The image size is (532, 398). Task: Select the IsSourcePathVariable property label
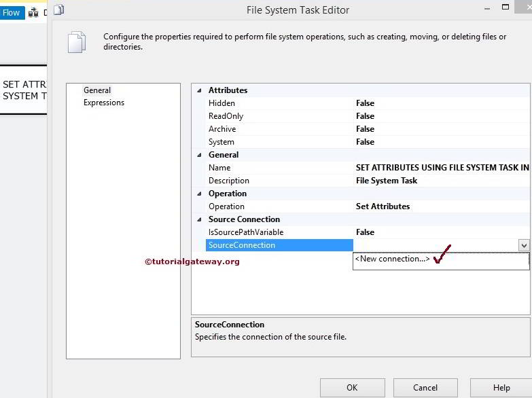246,232
